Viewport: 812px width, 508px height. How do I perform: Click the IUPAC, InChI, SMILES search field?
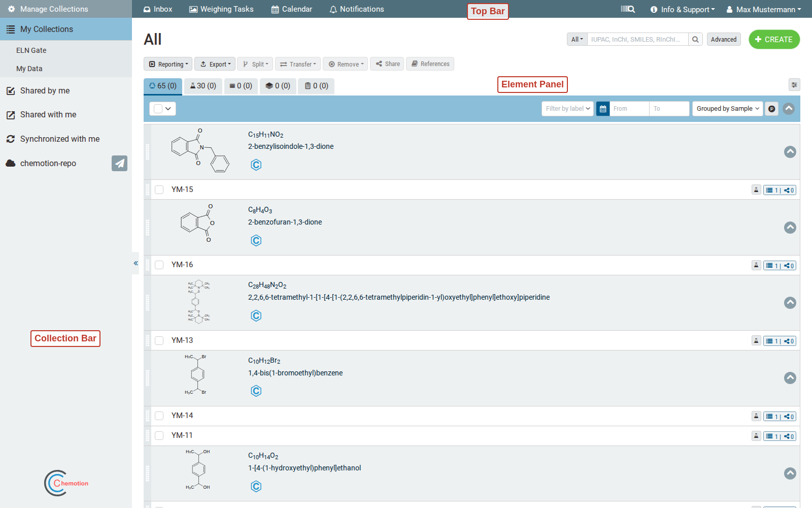(638, 39)
